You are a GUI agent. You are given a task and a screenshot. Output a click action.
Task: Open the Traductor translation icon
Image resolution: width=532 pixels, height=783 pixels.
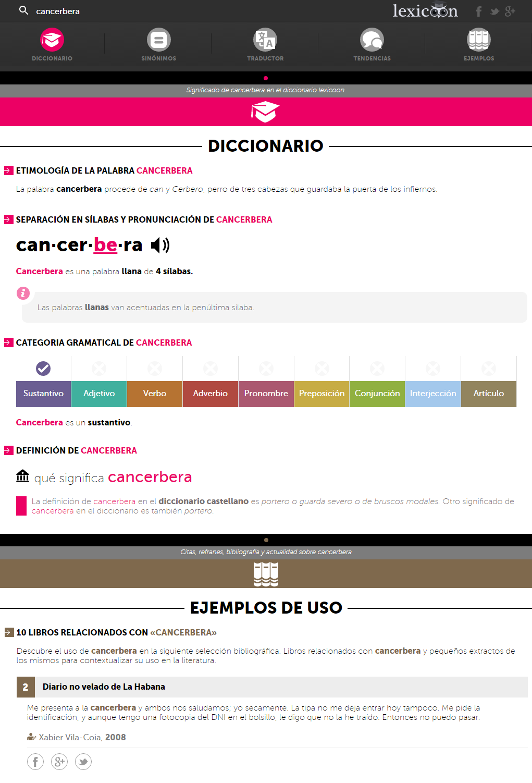[265, 40]
